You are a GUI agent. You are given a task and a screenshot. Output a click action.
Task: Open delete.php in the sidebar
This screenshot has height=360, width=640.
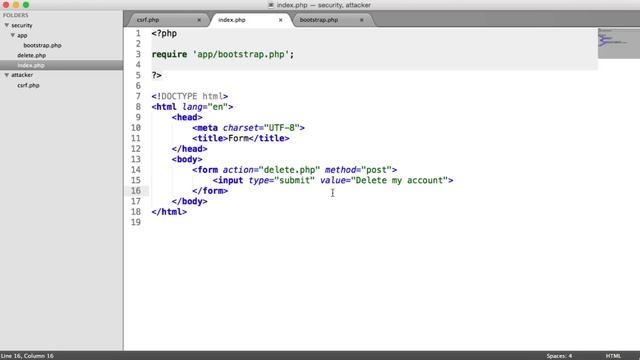point(31,55)
